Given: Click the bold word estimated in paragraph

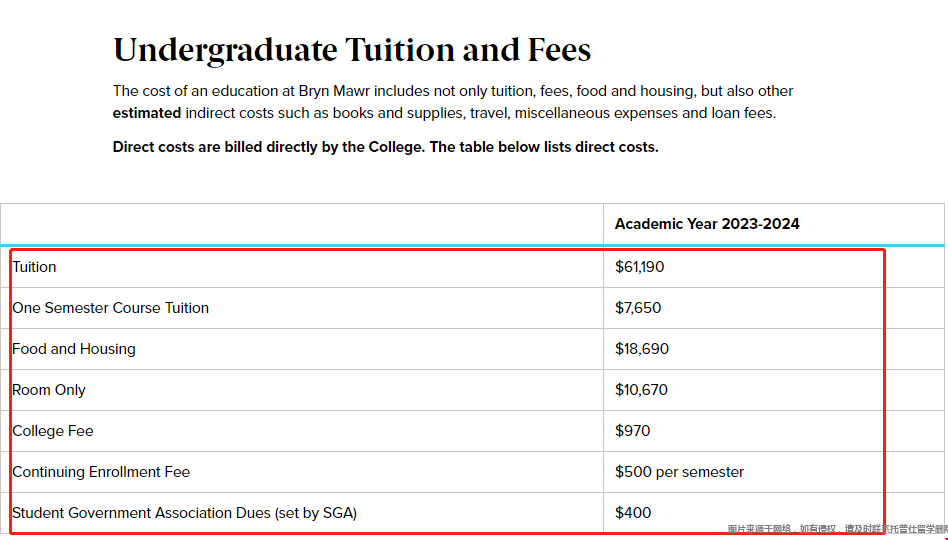Looking at the screenshot, I should click(x=147, y=113).
